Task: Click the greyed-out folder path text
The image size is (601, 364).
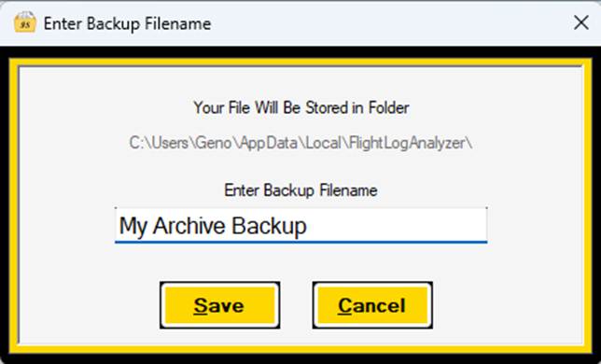Action: pos(300,144)
